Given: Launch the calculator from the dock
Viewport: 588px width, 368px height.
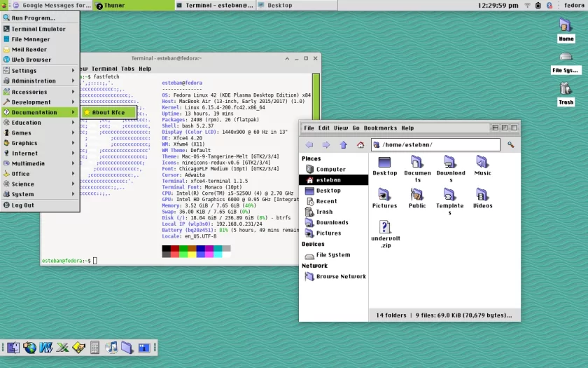Looking at the screenshot, I should (x=95, y=348).
